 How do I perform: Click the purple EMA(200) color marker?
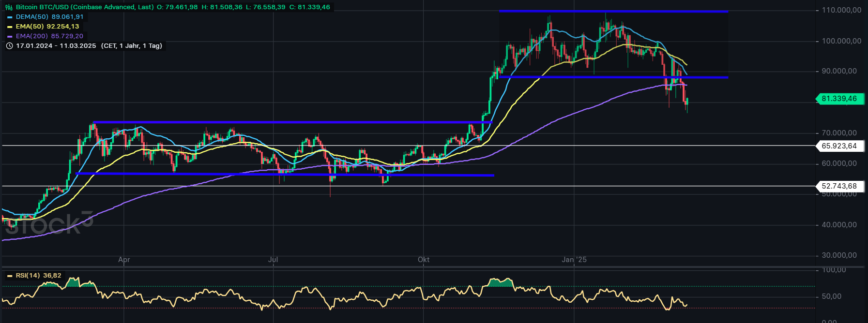click(10, 36)
